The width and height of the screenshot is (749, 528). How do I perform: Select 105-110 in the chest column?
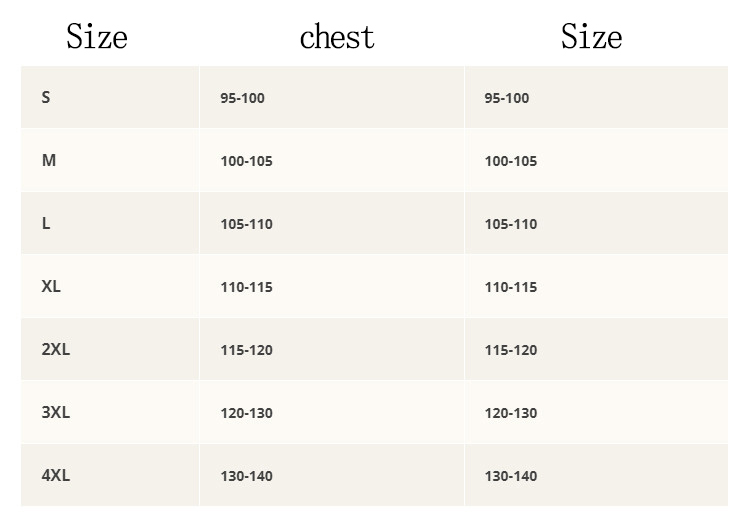click(246, 224)
